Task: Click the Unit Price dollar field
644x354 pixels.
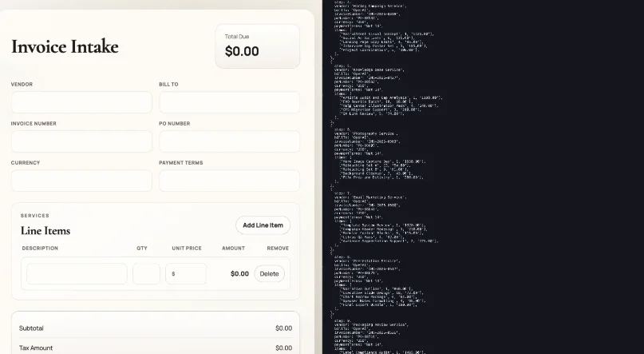Action: click(x=189, y=273)
